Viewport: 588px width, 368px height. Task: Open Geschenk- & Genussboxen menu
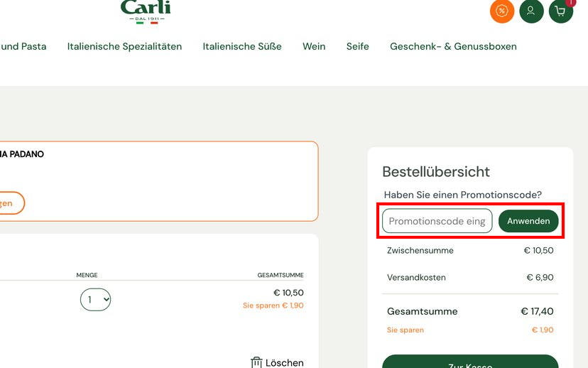[x=453, y=46]
